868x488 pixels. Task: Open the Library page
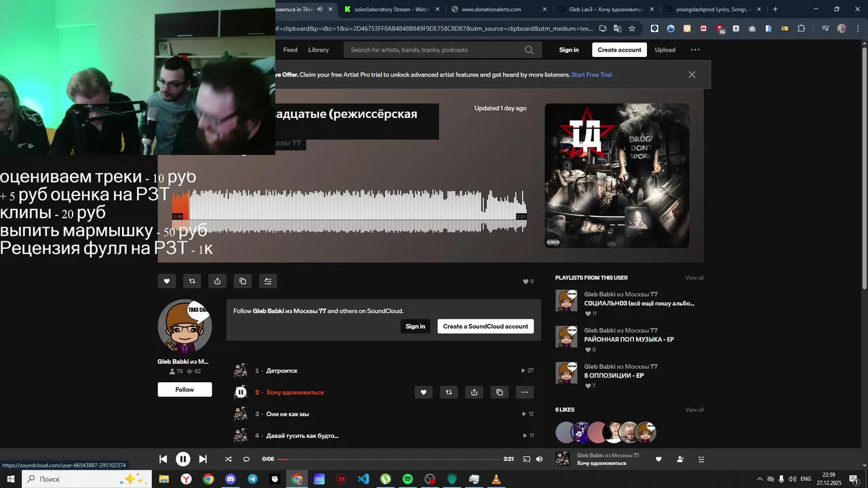coord(319,49)
